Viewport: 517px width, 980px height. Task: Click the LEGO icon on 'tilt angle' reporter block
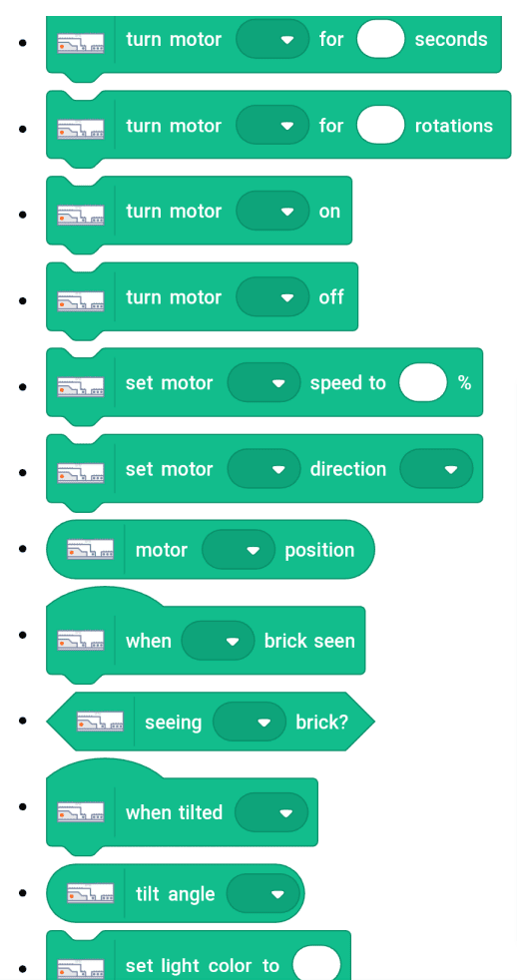tap(91, 894)
